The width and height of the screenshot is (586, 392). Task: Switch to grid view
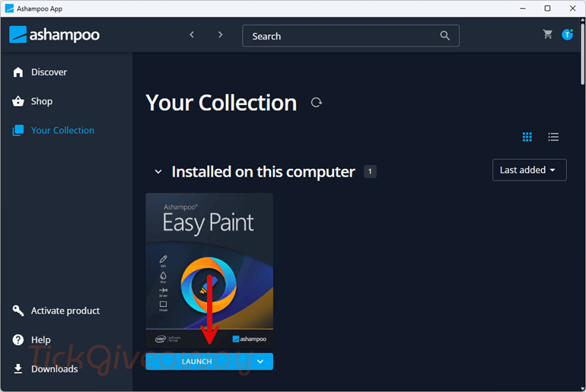(x=527, y=137)
